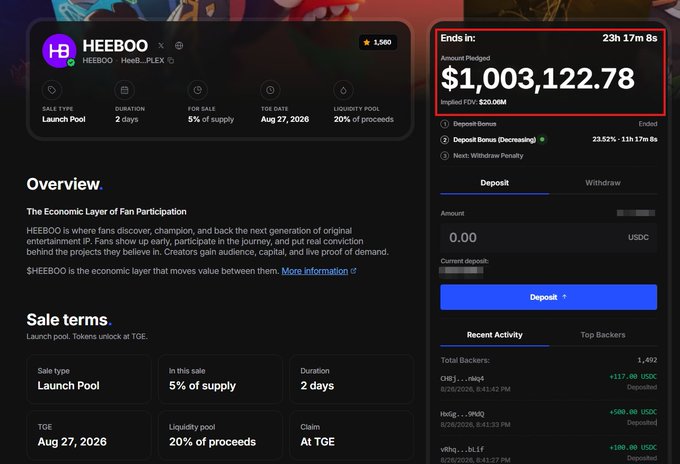The height and width of the screenshot is (464, 680).
Task: Click the +117.00 USDC deposit entry
Action: 633,376
